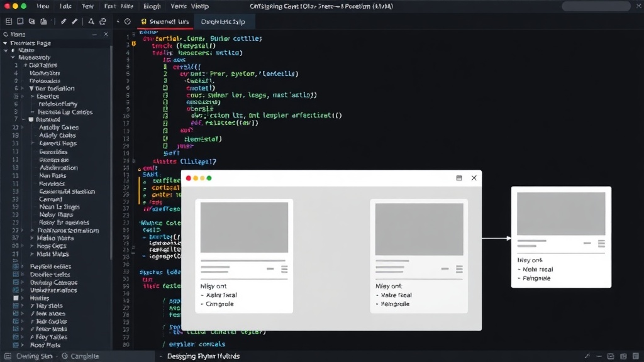This screenshot has height=362, width=644.
Task: Click the panel icon beside 'Dwiing Sten' in status bar
Action: pyautogui.click(x=8, y=356)
